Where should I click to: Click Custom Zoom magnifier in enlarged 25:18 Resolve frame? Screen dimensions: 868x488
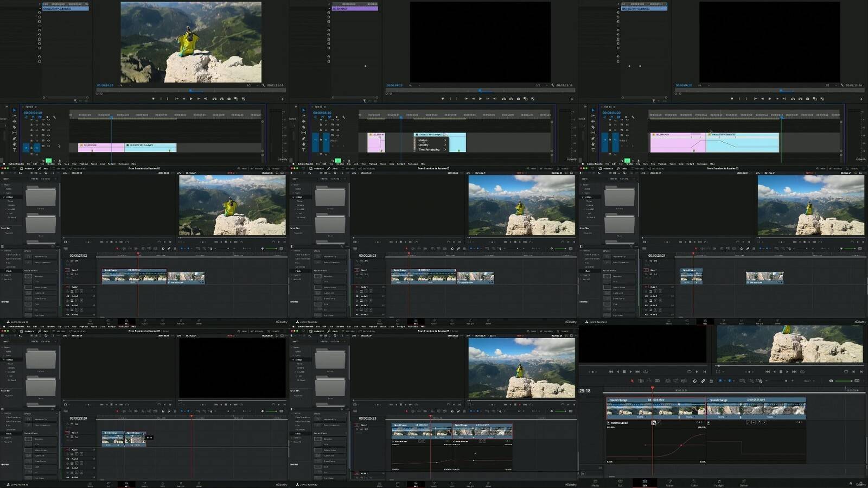click(x=759, y=381)
